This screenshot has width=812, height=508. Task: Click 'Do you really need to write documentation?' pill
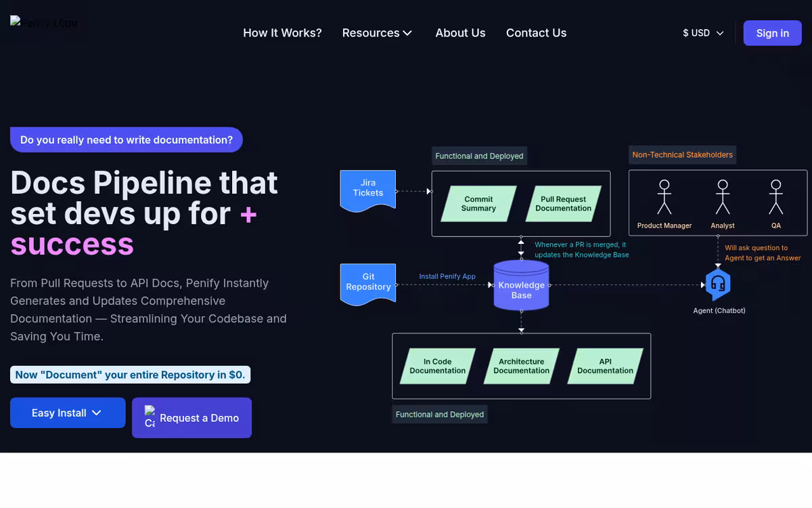[127, 140]
